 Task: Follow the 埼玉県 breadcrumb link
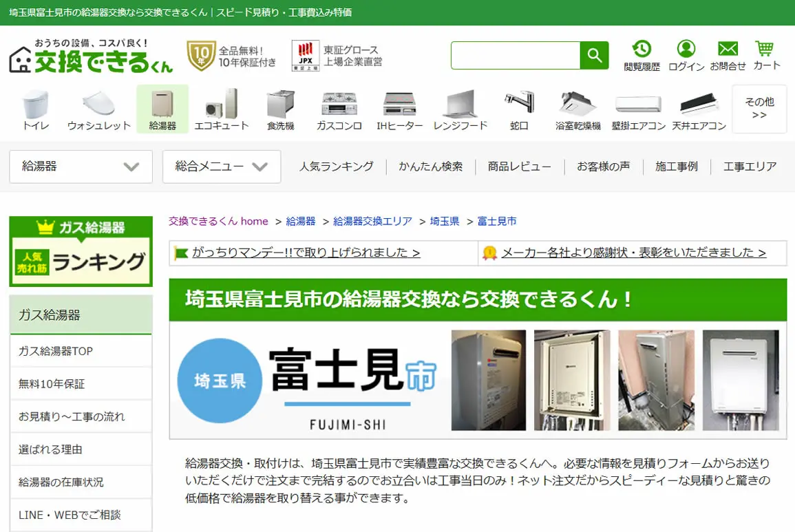pyautogui.click(x=445, y=221)
